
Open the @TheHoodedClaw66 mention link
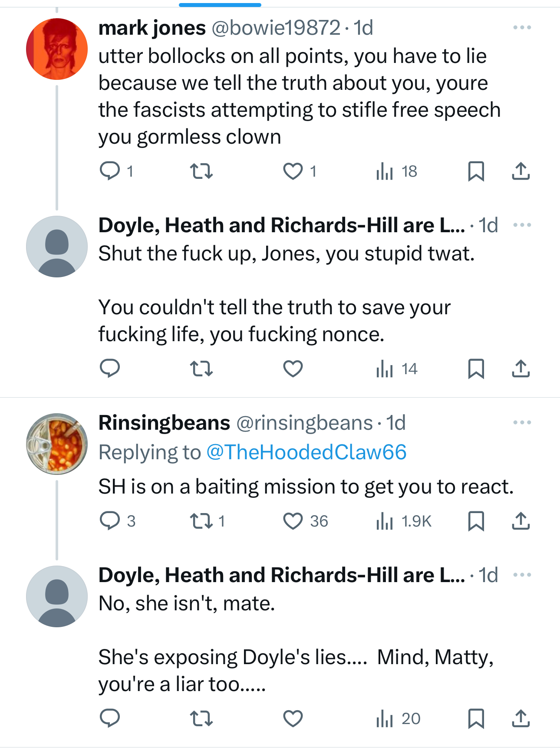(306, 452)
